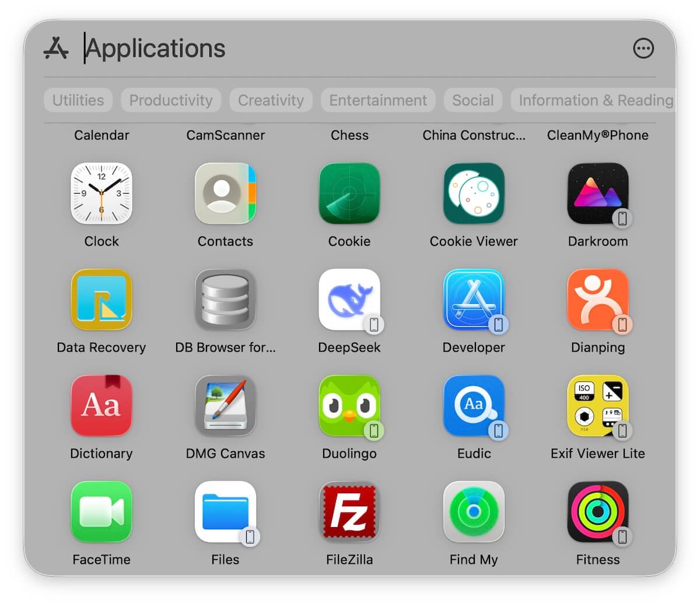Launch the Eudic app
The width and height of the screenshot is (700, 604).
[474, 406]
